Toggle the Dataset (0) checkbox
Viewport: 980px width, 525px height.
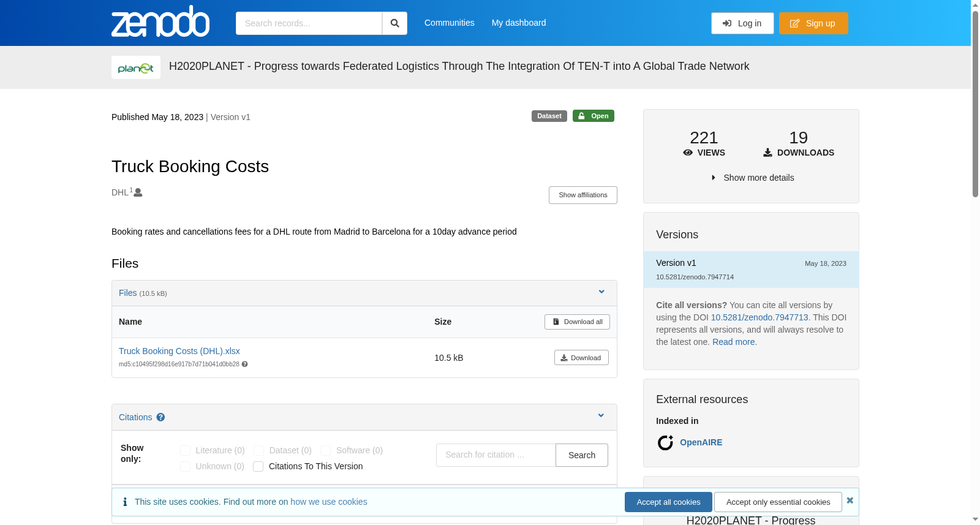click(258, 451)
